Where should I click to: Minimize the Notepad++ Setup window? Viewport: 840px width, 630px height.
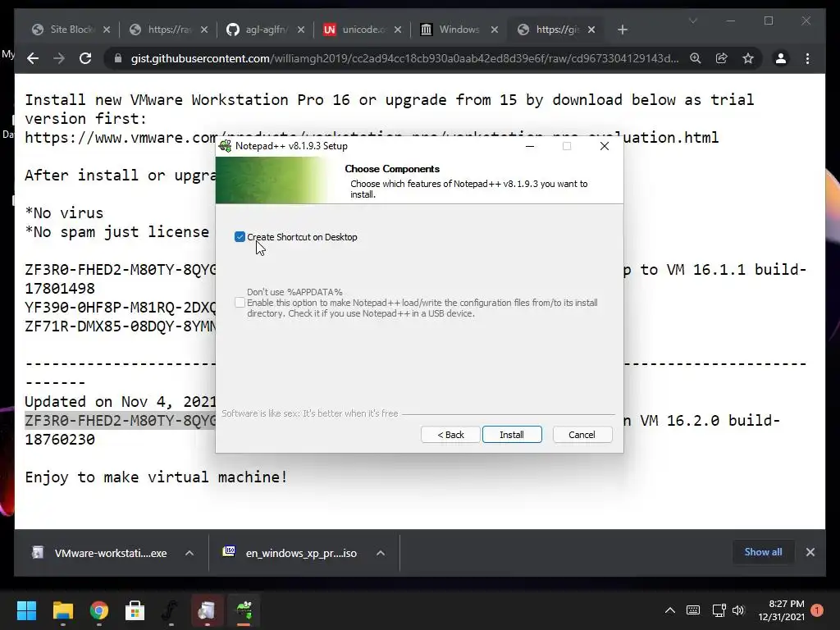[x=530, y=146]
